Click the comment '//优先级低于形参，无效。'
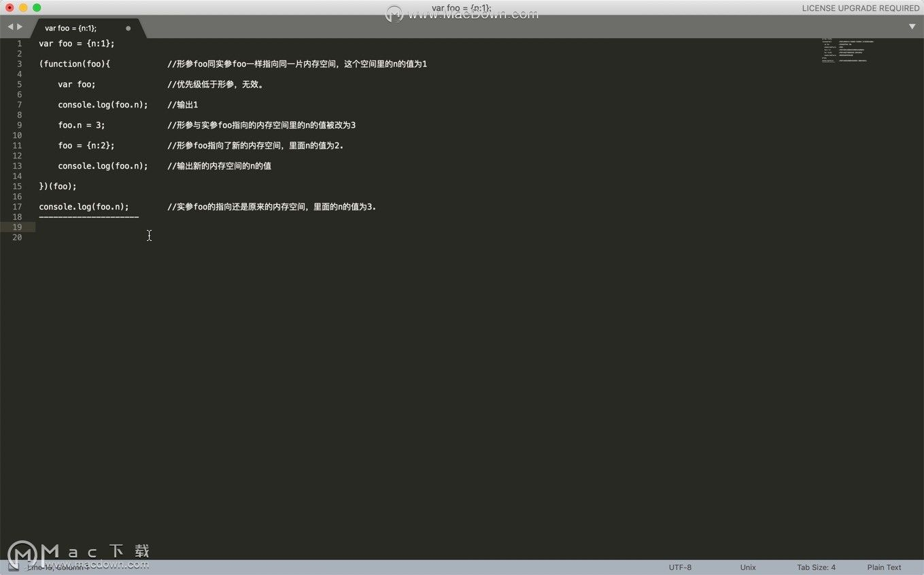Image resolution: width=924 pixels, height=575 pixels. (216, 84)
